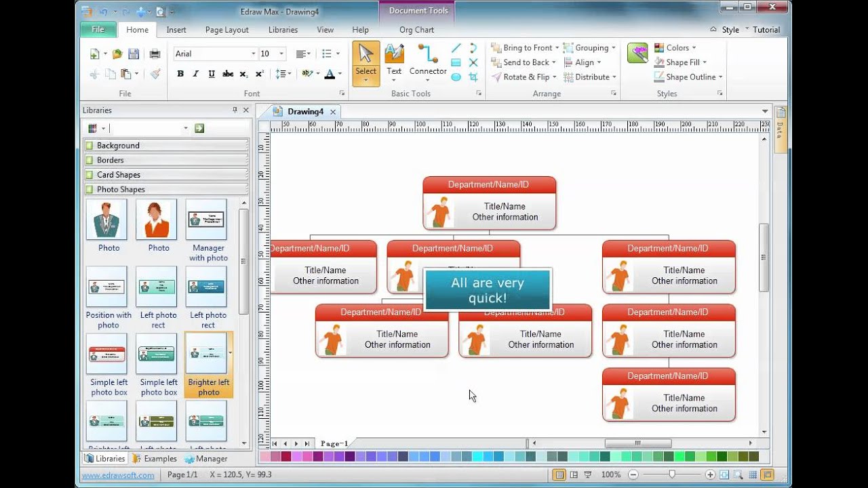Open the Grouping dropdown

614,48
